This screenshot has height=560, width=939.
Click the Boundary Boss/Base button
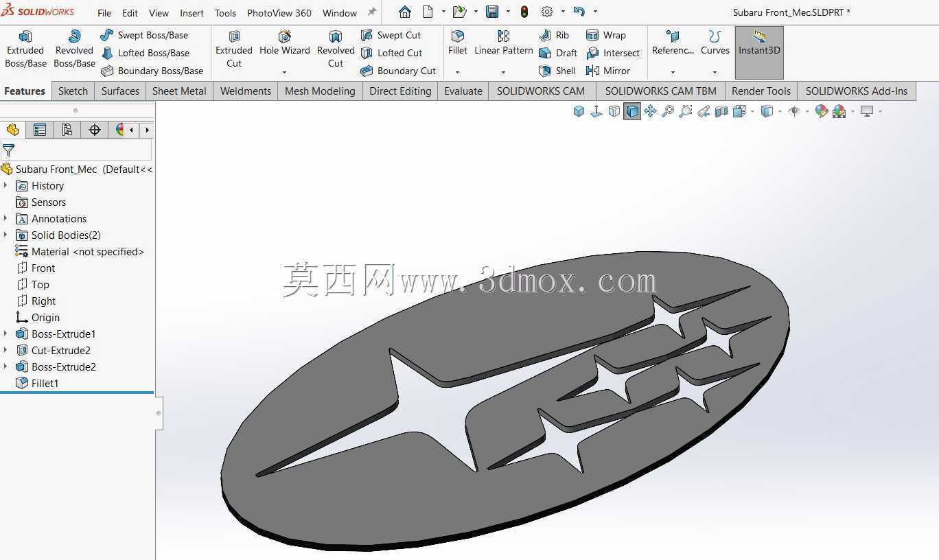point(152,71)
